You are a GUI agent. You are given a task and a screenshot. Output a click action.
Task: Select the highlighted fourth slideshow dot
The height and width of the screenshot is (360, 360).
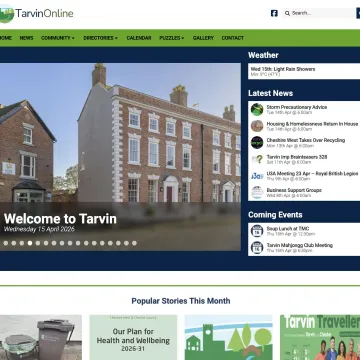pos(30,243)
